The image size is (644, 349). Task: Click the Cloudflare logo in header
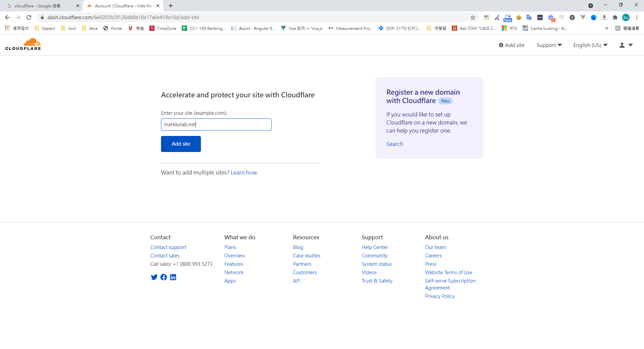(23, 44)
